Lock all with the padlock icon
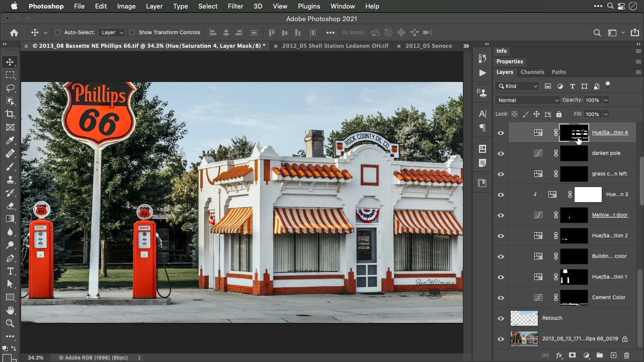Screen dimensions: 644x362 [558, 114]
